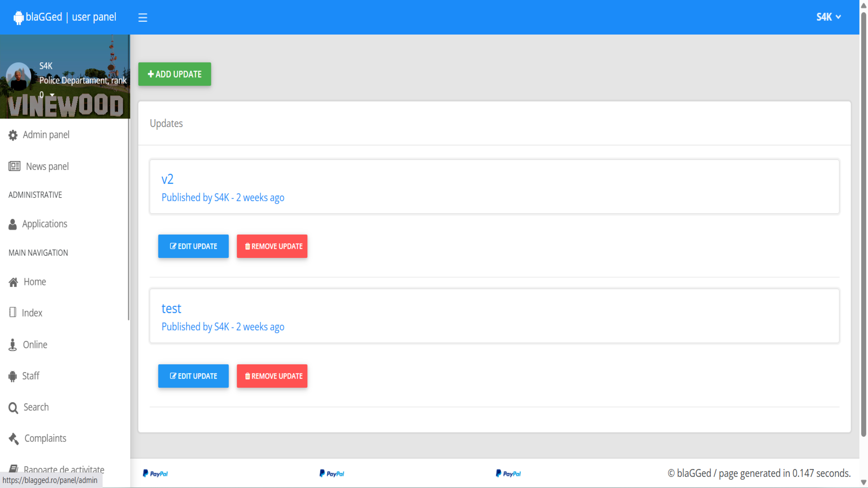868x488 pixels.
Task: Expand the profile rank dropdown arrow
Action: tap(52, 95)
